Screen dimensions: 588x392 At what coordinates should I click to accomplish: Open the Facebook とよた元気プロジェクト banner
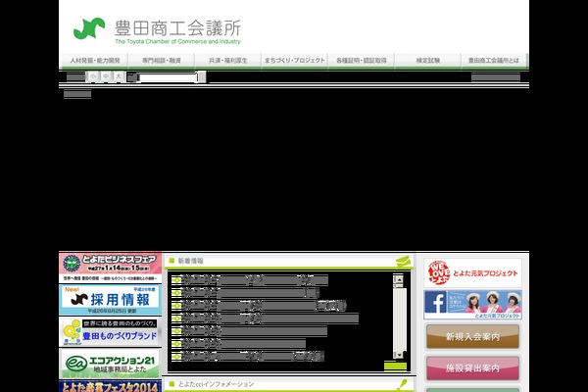(x=472, y=305)
